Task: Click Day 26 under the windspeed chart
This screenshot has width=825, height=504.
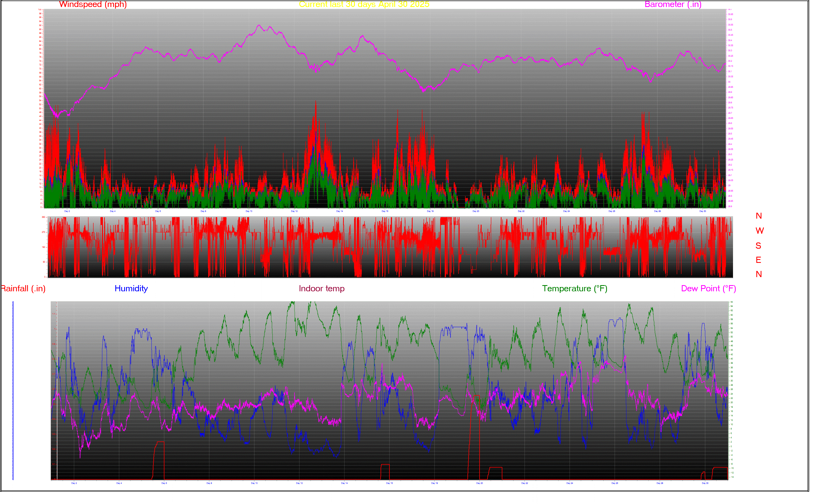Action: coord(612,211)
